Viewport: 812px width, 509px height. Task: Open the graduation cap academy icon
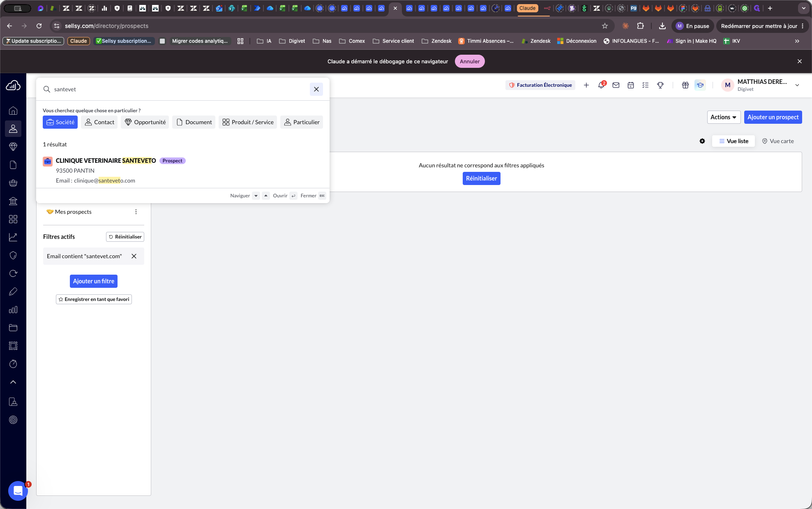pos(700,85)
